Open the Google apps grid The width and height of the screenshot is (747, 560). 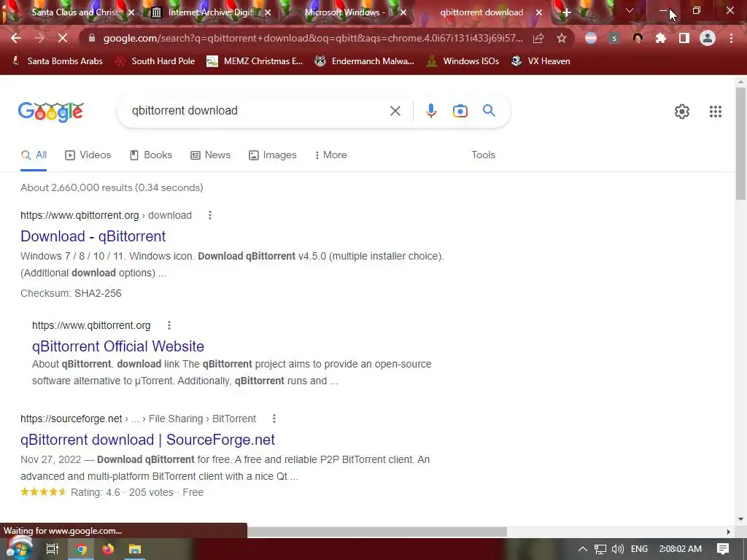tap(715, 112)
